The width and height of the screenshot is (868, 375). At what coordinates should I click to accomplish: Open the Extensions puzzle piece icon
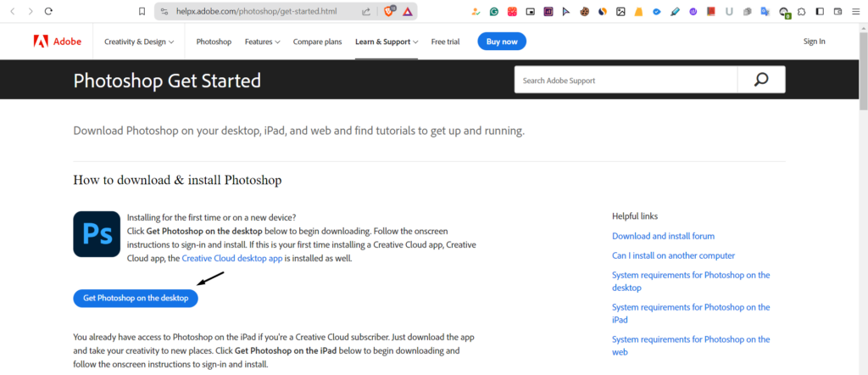tap(802, 12)
